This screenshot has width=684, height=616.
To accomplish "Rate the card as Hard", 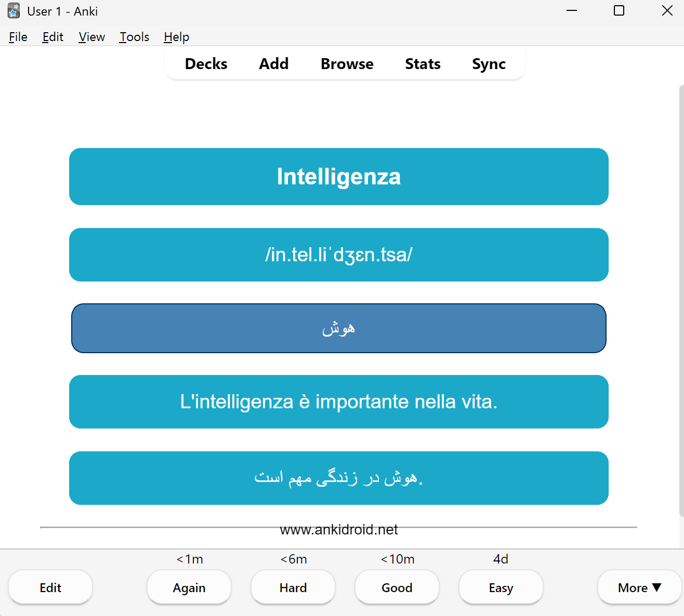I will [x=293, y=587].
